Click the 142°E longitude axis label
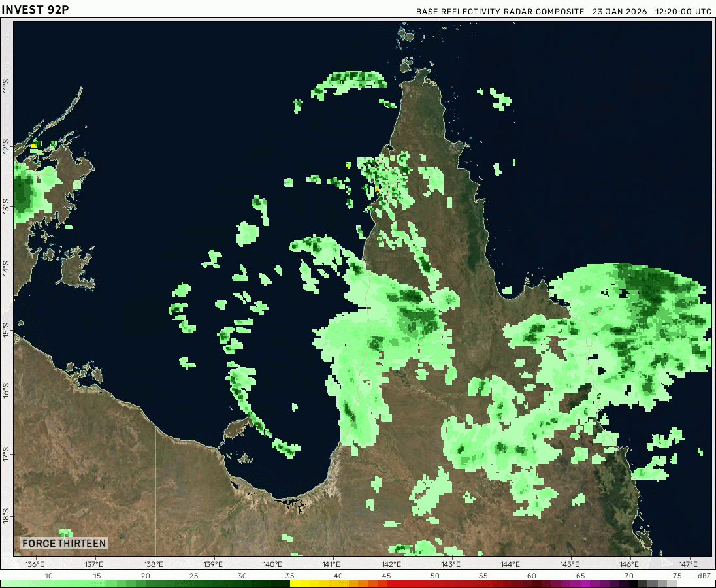The image size is (716, 588). (x=391, y=564)
